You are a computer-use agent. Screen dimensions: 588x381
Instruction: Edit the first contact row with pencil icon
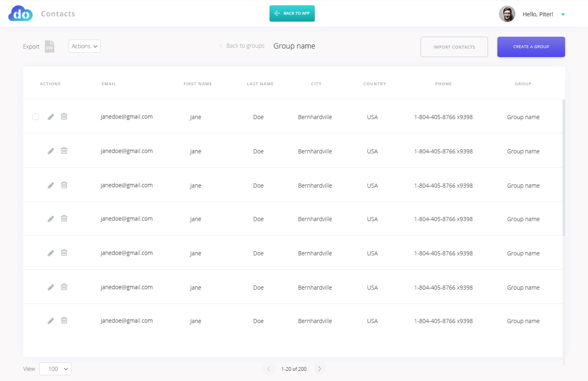51,116
